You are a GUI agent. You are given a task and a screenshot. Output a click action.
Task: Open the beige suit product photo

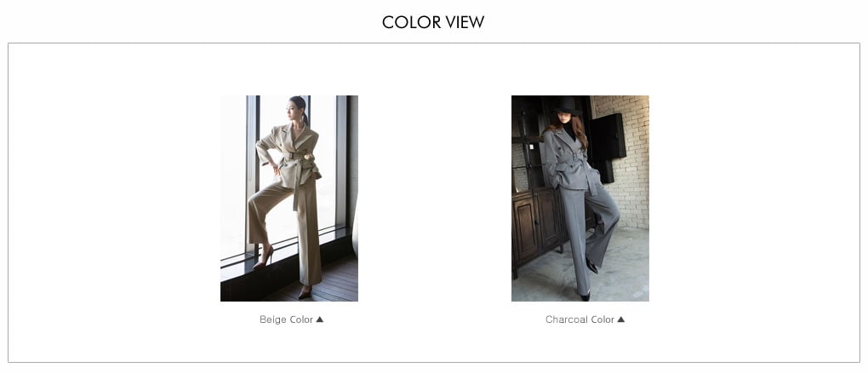[289, 199]
